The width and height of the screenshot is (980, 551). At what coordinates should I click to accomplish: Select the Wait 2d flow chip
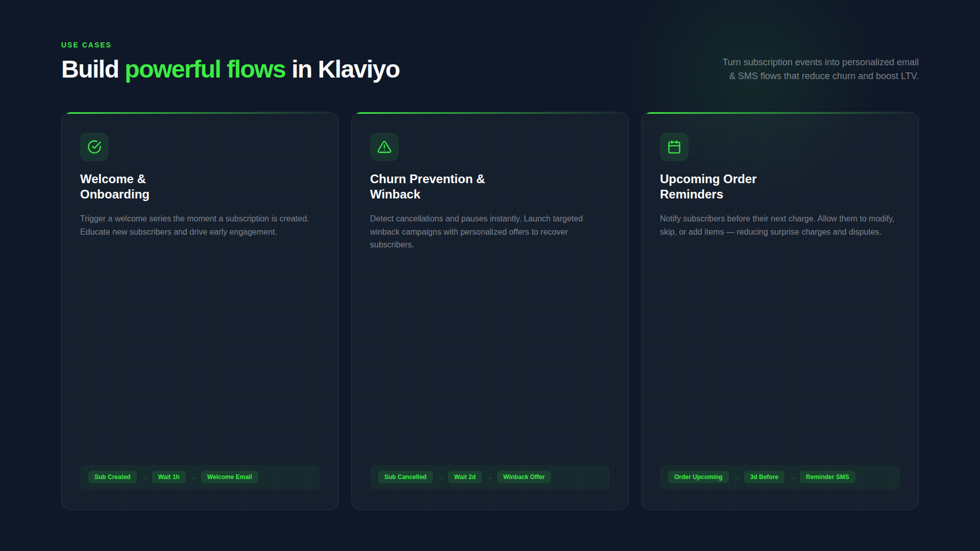464,477
